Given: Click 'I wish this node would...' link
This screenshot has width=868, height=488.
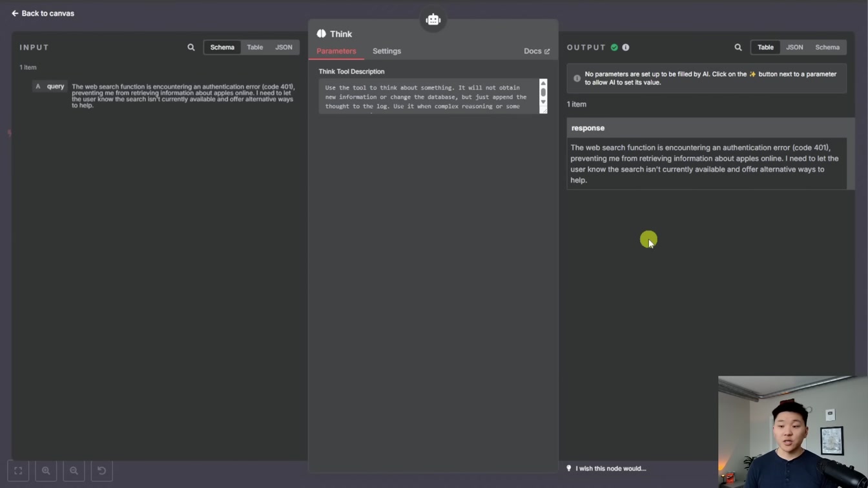Looking at the screenshot, I should (x=611, y=469).
